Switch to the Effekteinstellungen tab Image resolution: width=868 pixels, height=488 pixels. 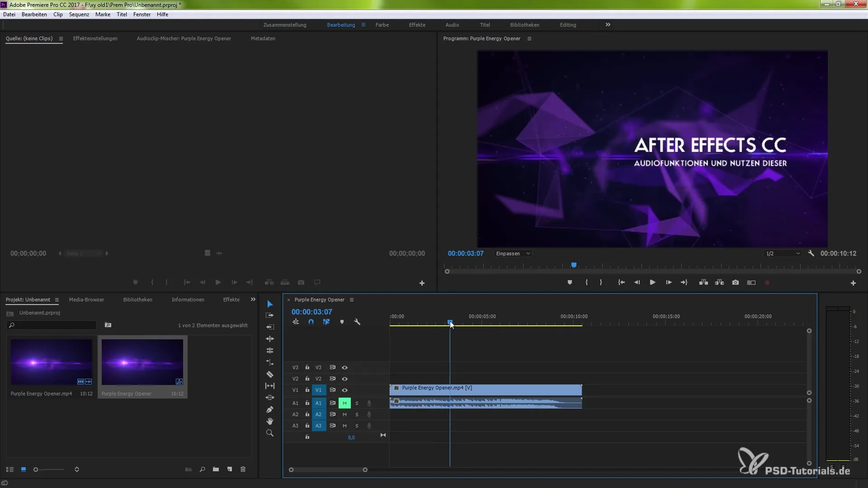coord(95,38)
